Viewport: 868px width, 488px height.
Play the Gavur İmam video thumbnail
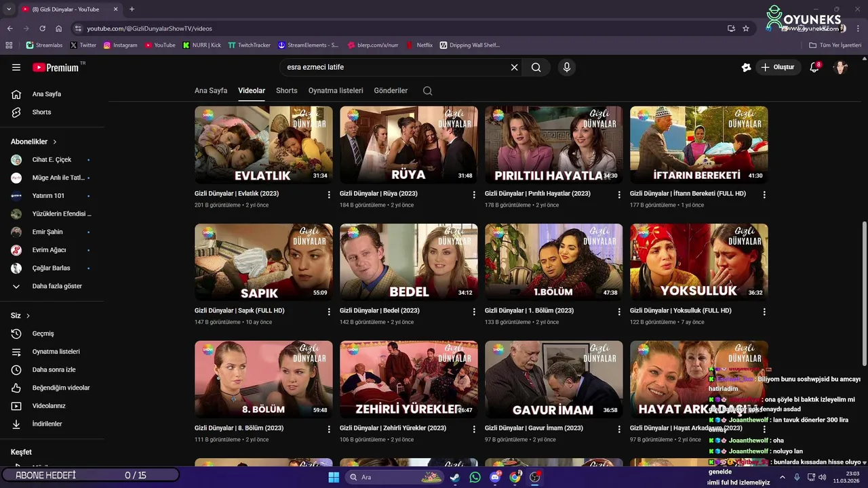(554, 379)
